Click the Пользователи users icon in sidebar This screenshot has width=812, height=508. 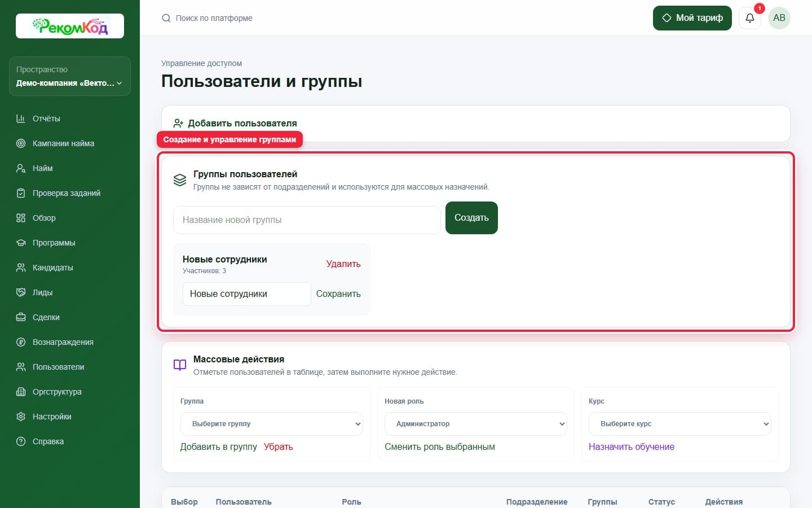(21, 367)
